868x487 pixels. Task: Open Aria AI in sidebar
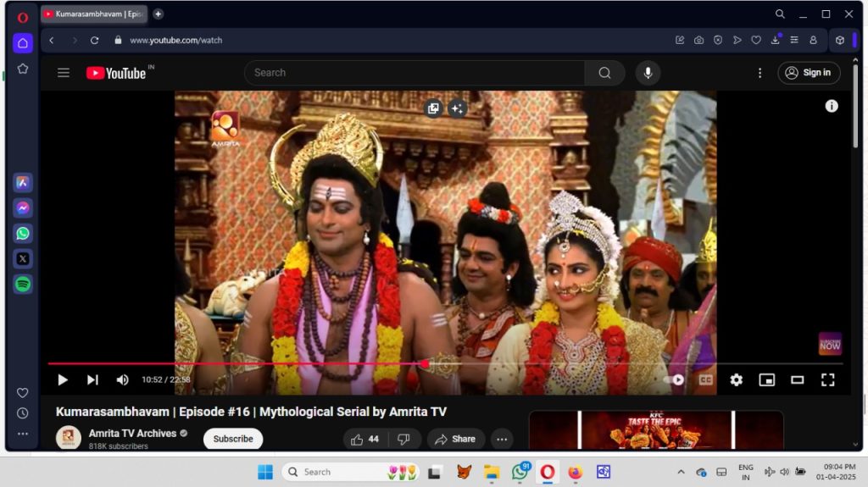click(23, 183)
